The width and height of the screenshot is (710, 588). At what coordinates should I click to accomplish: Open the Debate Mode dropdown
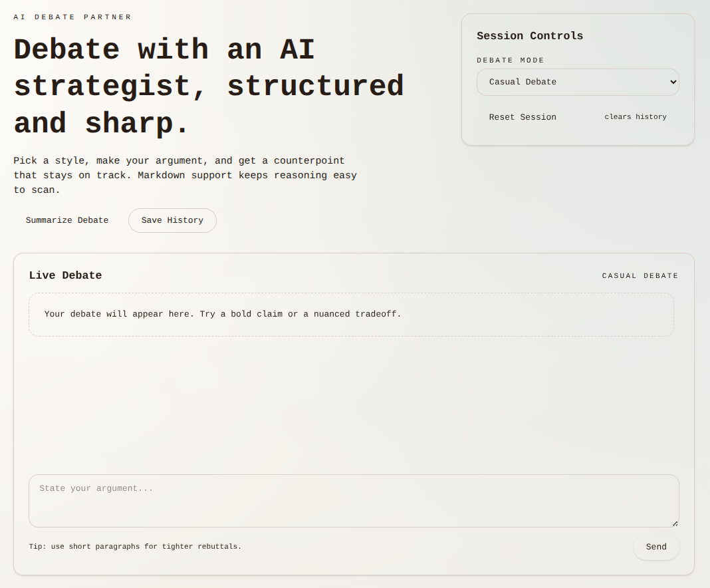tap(577, 82)
